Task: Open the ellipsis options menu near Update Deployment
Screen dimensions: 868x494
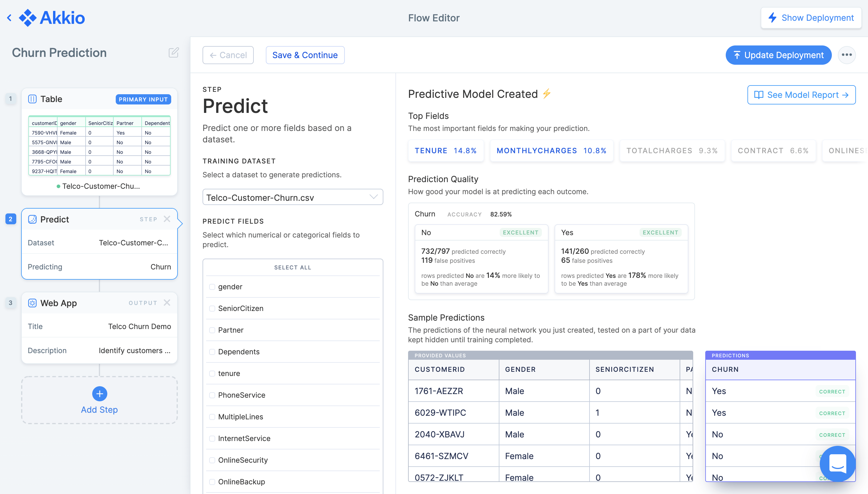Action: (847, 55)
